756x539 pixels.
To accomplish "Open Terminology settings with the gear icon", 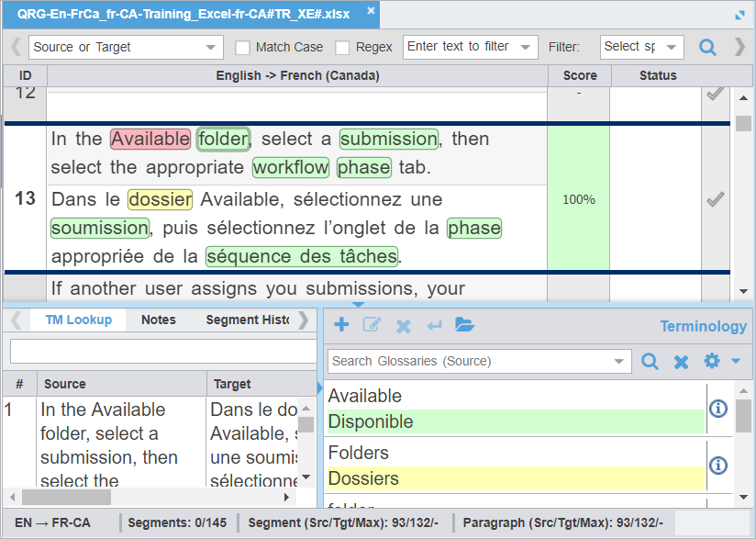I will point(712,361).
